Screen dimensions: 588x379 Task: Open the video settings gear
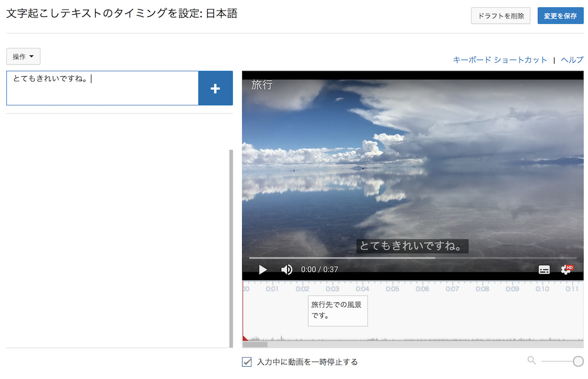[566, 269]
